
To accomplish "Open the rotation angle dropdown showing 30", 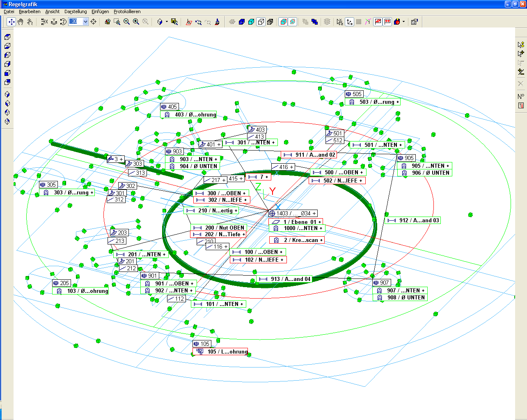I will (x=85, y=22).
